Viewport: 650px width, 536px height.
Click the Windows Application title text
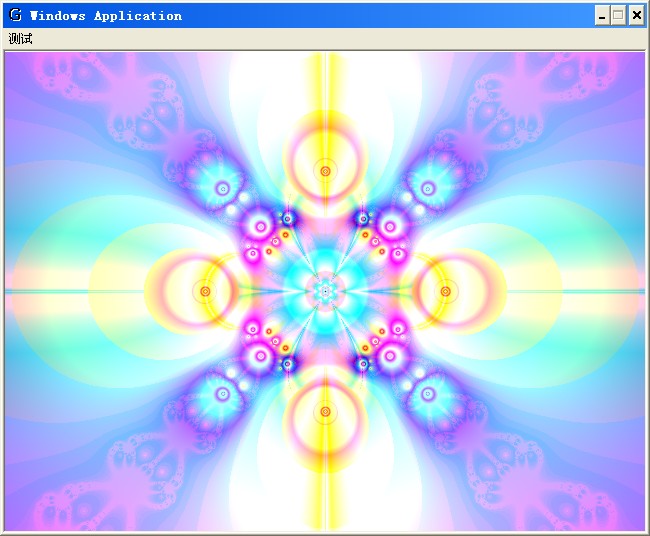coord(106,16)
